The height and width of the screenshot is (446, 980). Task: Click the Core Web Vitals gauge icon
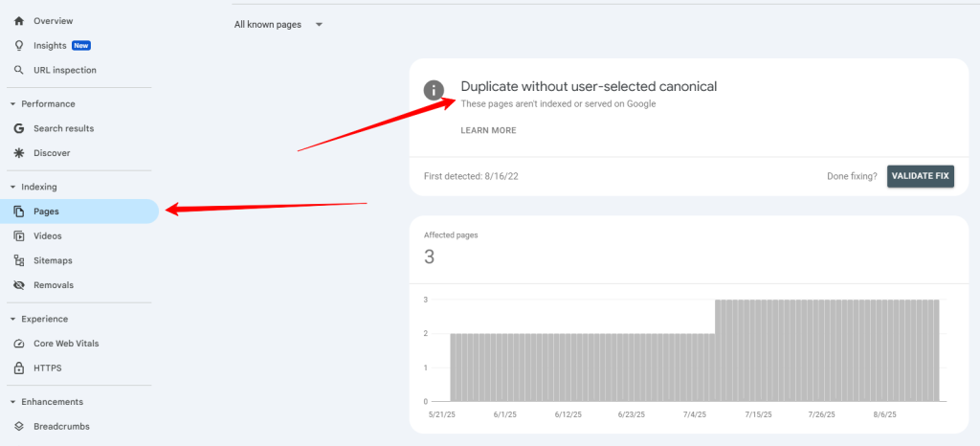pyautogui.click(x=19, y=344)
